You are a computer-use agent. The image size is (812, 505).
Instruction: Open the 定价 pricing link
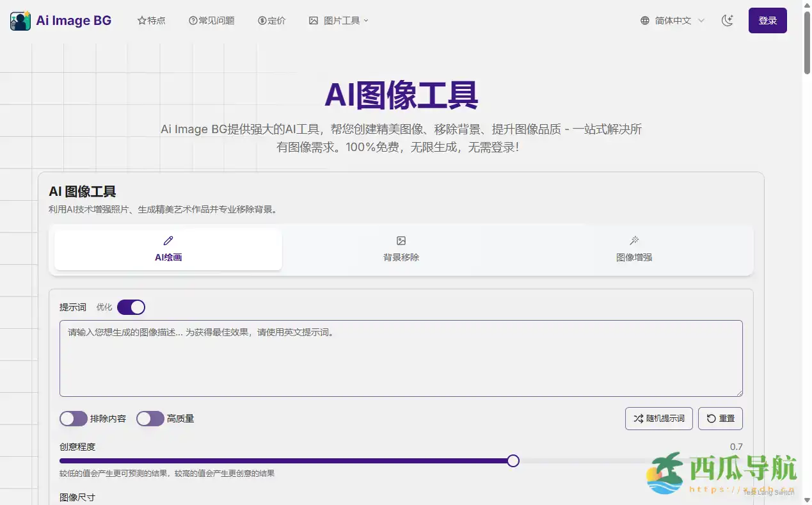271,20
